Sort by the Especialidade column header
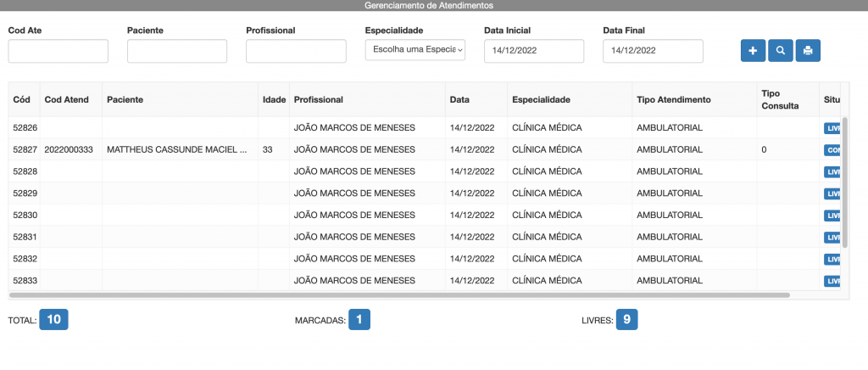868x370 pixels. pyautogui.click(x=541, y=100)
